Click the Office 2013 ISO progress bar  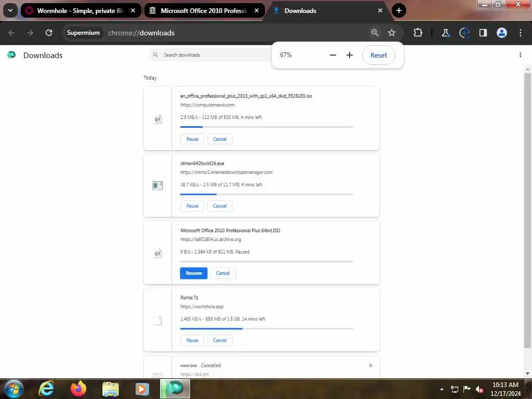coord(267,127)
